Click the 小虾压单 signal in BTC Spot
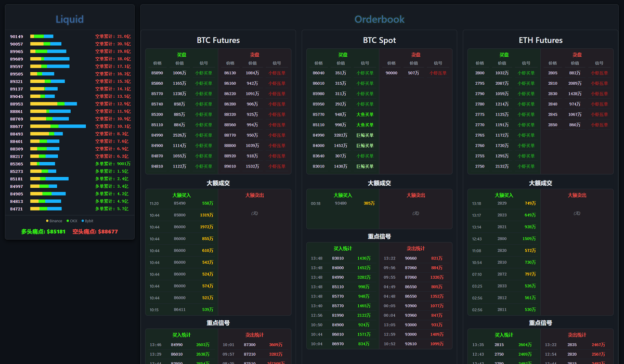Image resolution: width=624 pixels, height=364 pixels. 438,73
